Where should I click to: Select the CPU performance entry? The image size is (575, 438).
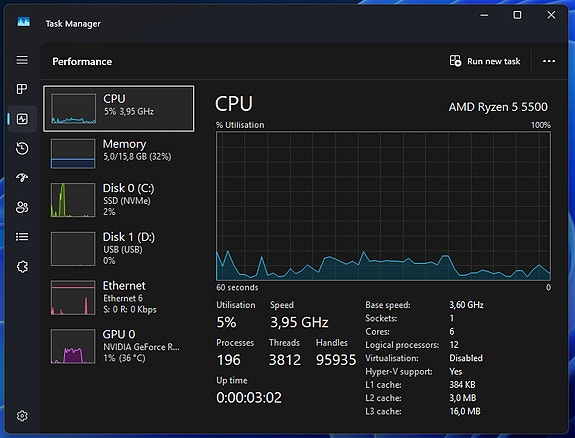(118, 108)
